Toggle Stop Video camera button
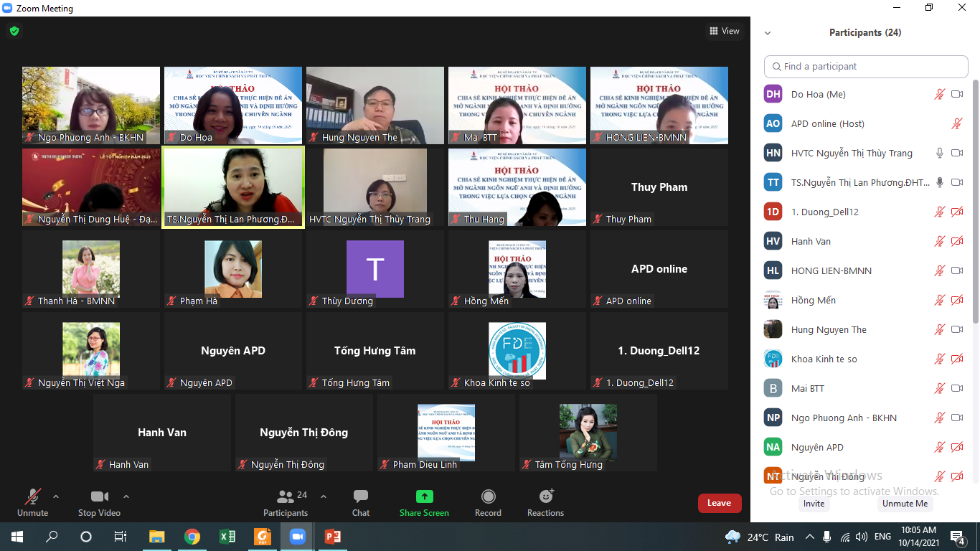The height and width of the screenshot is (551, 980). click(99, 496)
